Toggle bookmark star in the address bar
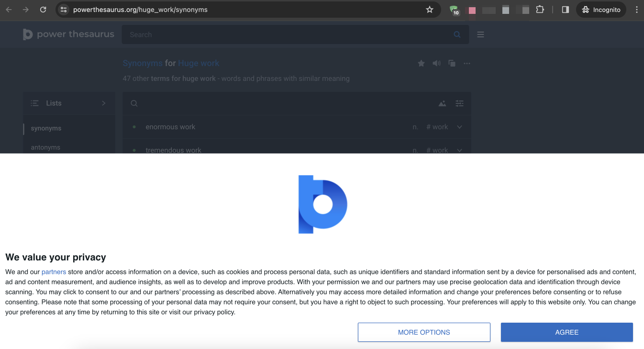The image size is (644, 349). click(430, 10)
